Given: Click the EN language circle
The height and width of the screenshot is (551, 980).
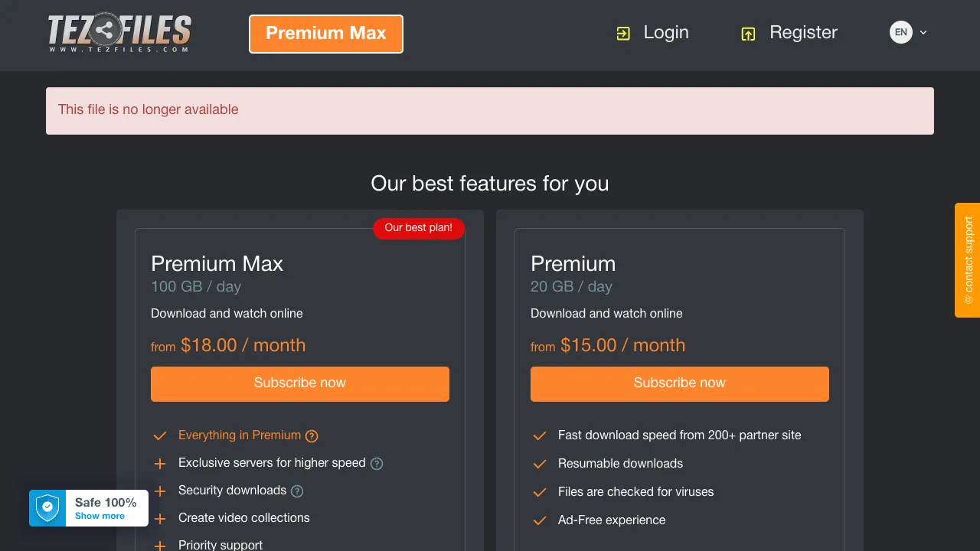Looking at the screenshot, I should coord(901,32).
